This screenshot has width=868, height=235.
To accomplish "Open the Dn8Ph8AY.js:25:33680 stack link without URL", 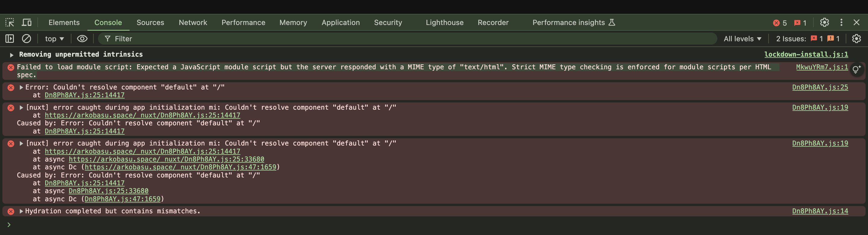I will [108, 191].
